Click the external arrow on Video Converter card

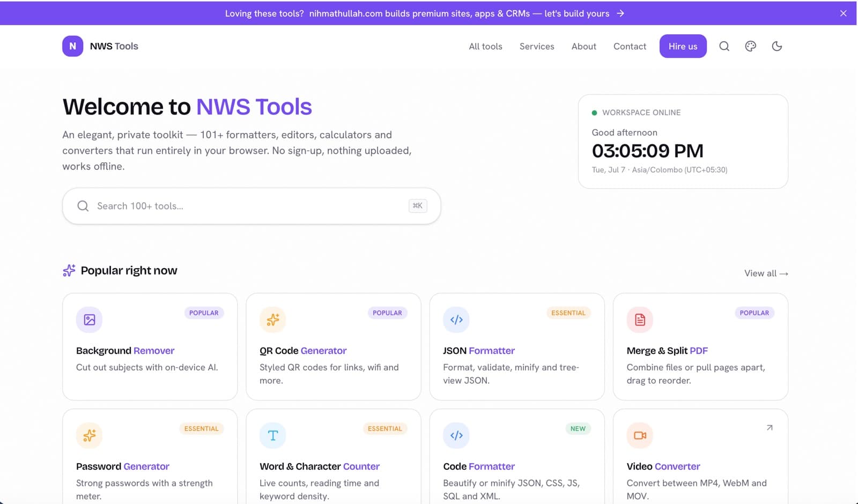pos(770,427)
